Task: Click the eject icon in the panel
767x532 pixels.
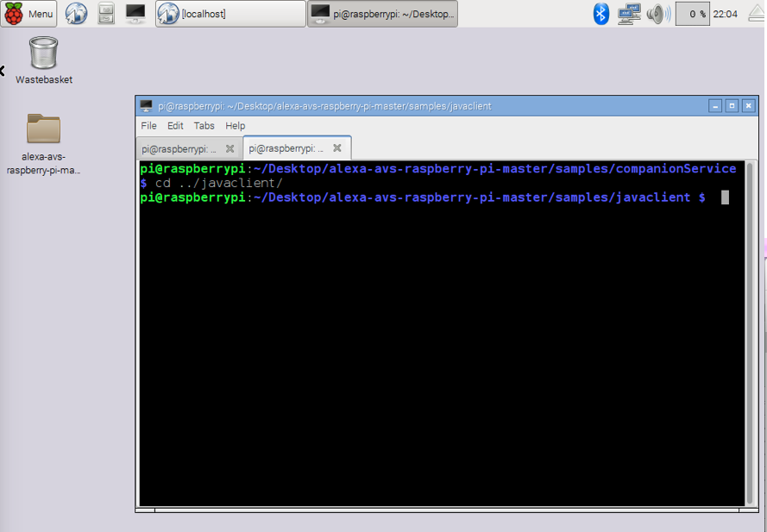Action: (757, 14)
